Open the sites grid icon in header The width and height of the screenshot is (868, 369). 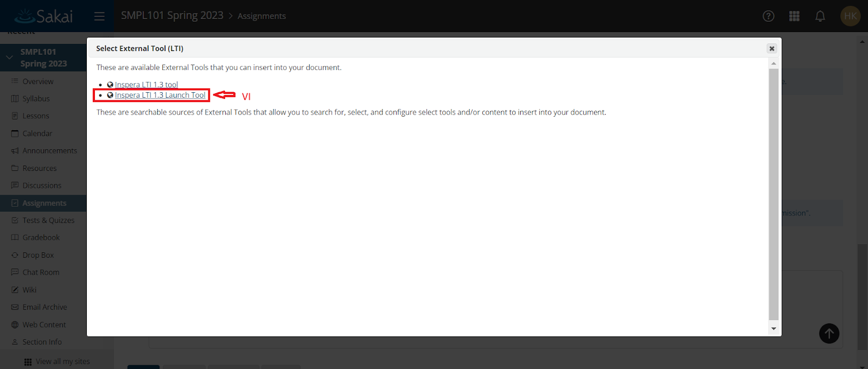pyautogui.click(x=794, y=16)
